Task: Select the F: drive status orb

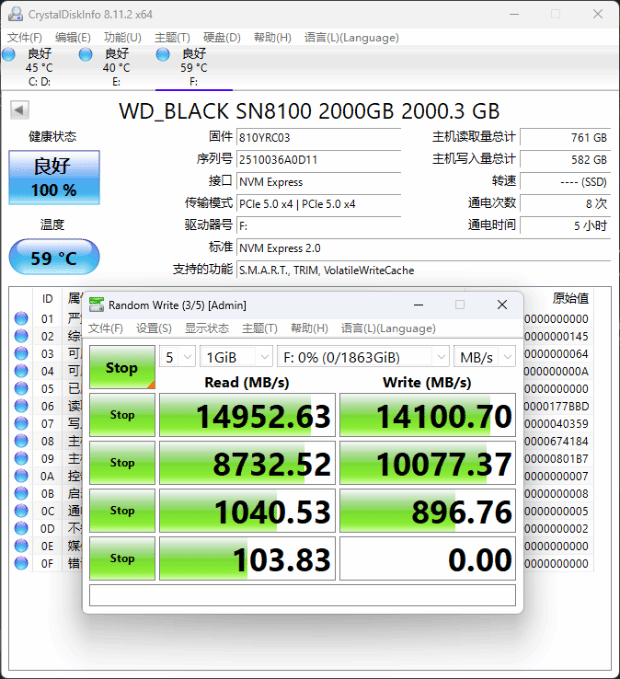Action: 163,55
